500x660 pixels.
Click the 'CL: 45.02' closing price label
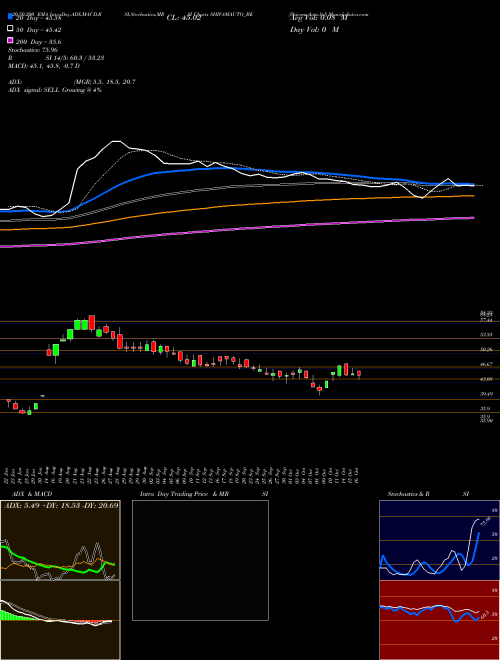coord(184,18)
